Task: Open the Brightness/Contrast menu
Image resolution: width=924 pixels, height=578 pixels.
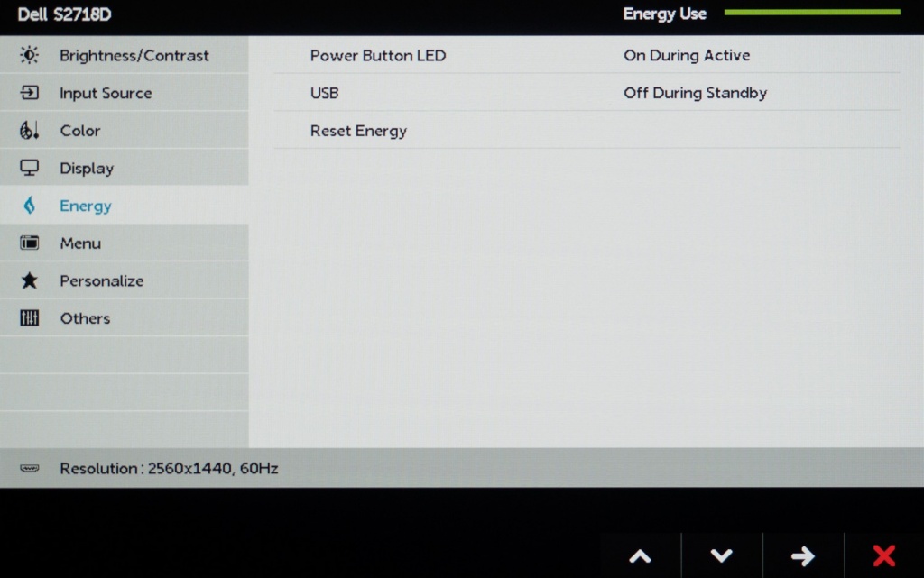Action: click(x=134, y=56)
